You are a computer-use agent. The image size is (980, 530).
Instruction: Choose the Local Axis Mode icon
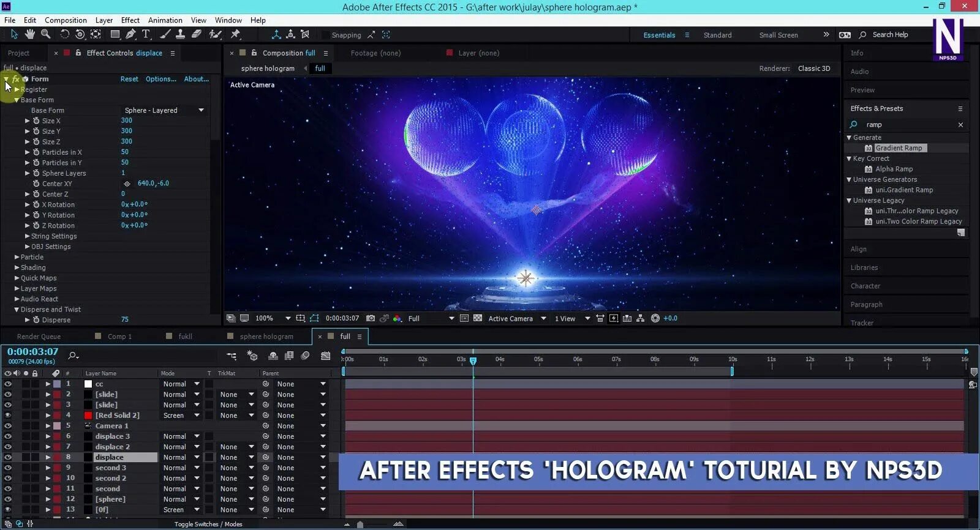[x=276, y=34]
